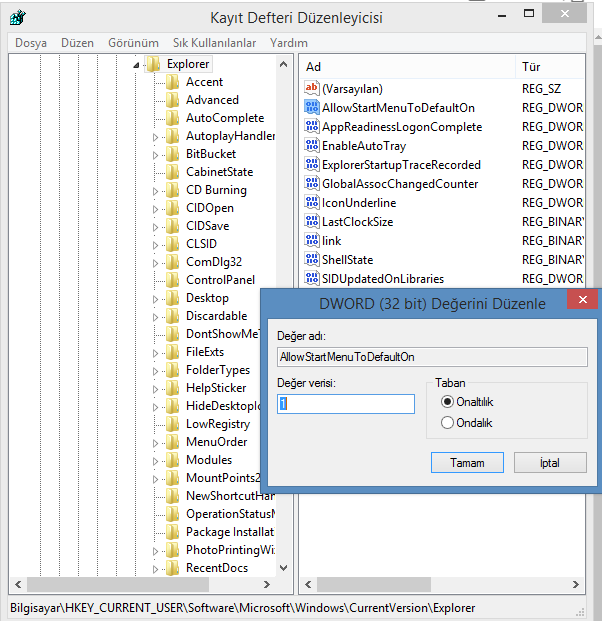This screenshot has width=602, height=621.
Task: Click the value list horizontal scroll right arrow
Action: click(575, 584)
